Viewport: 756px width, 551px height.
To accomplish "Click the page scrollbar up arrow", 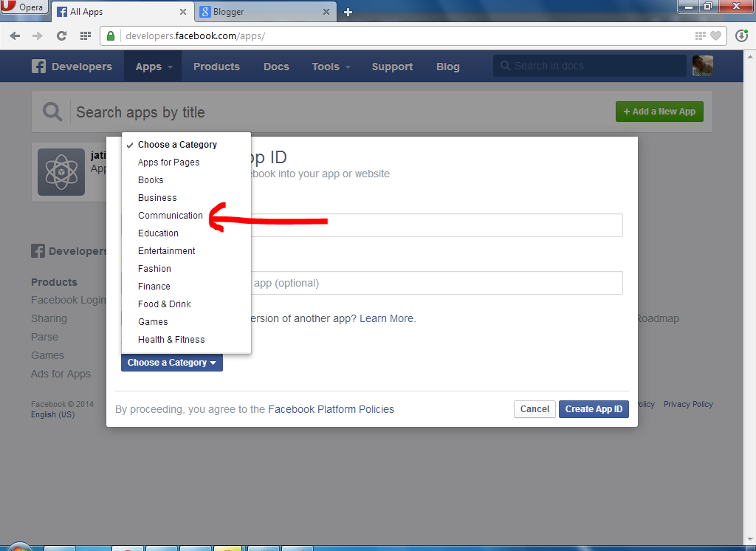I will tap(750, 56).
